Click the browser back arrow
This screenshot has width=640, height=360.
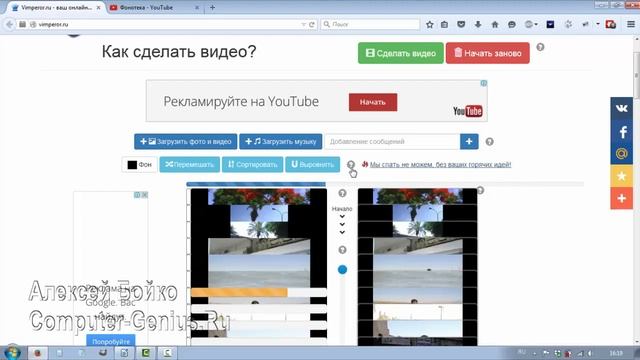click(x=9, y=24)
